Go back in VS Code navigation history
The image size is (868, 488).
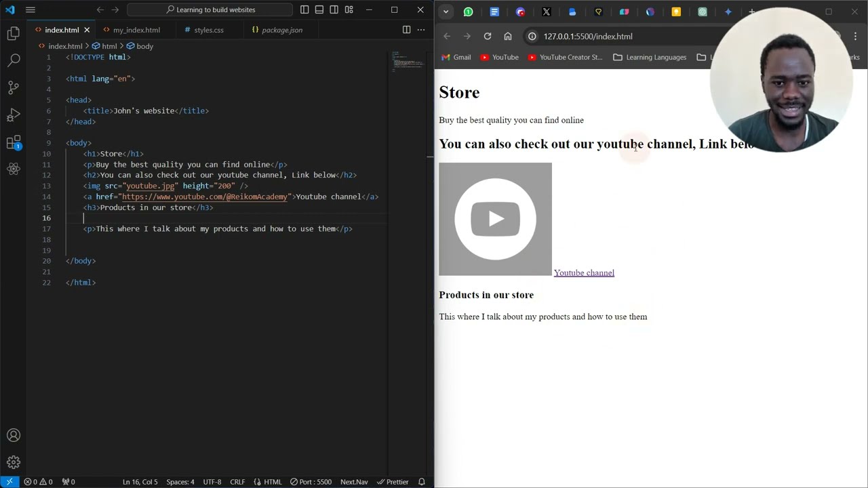pos(100,9)
